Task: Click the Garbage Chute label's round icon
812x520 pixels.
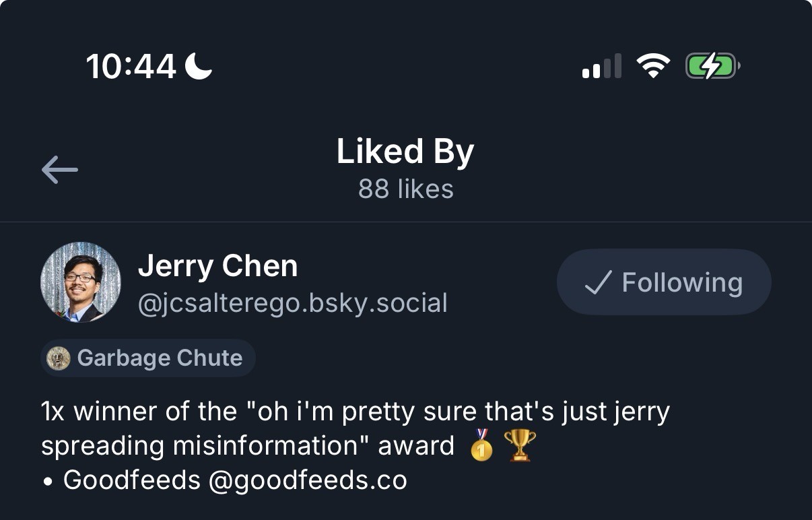Action: point(59,358)
